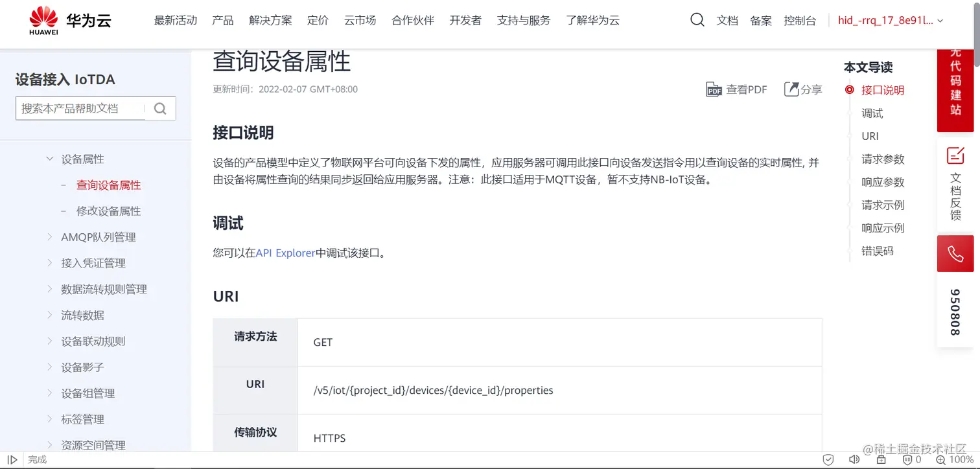Viewport: 980px width, 469px height.
Task: Click the URI path /v5/iot/{project_id} cell
Action: (x=559, y=391)
